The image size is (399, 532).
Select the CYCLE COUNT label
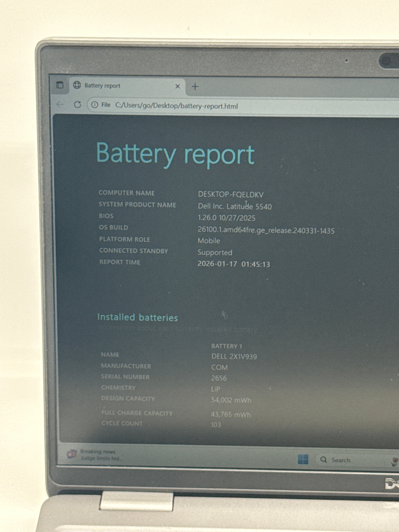(x=122, y=423)
